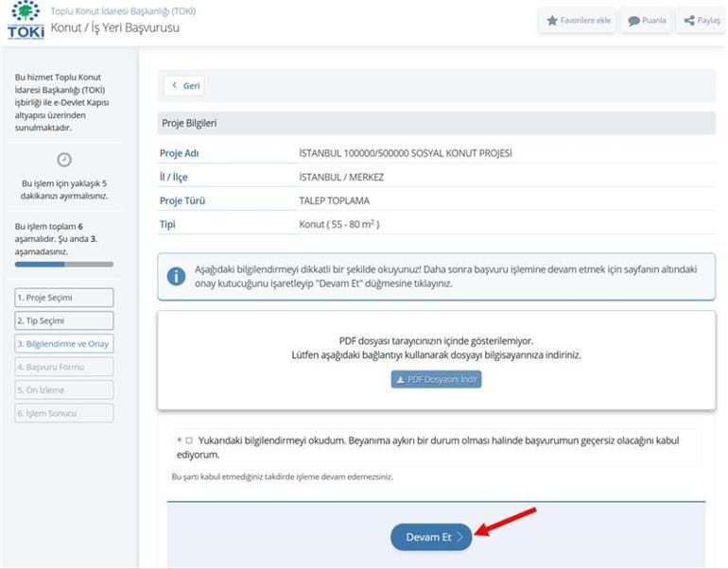
Task: Click the Bu işlem için yaklaşık 5 dakikanızı text
Action: point(64,189)
